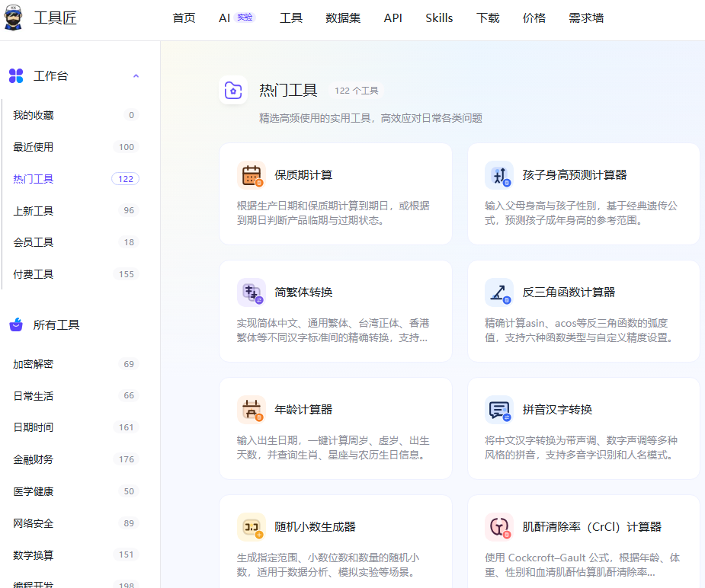Open the 孩子身高预测计算器 icon

499,175
